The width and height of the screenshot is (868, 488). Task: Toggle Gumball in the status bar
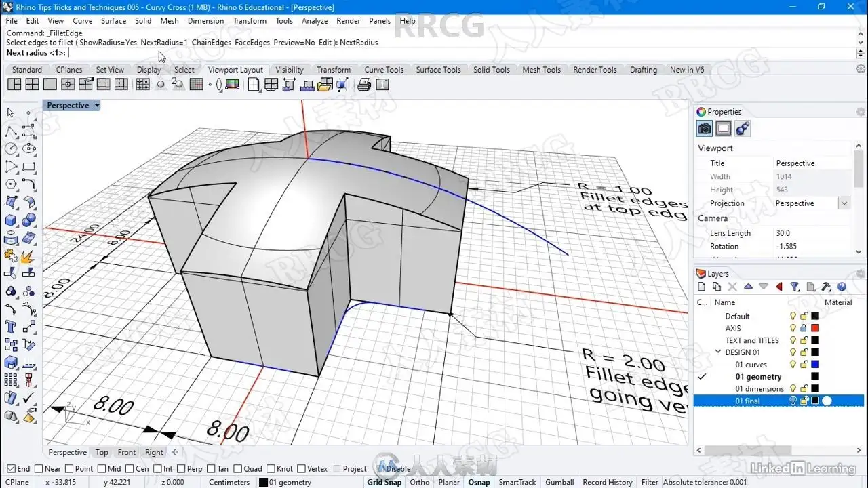(559, 483)
